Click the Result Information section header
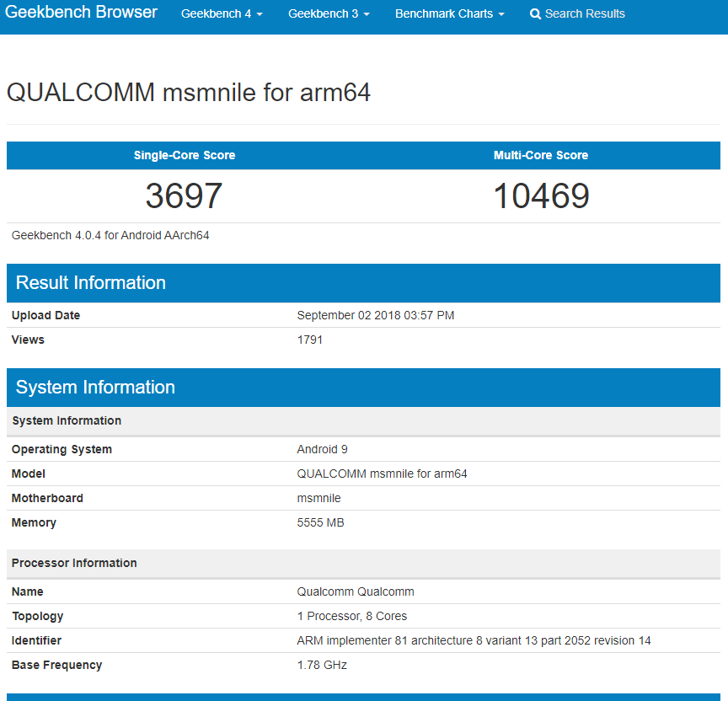Viewport: 728px width, 701px height. coord(363,283)
